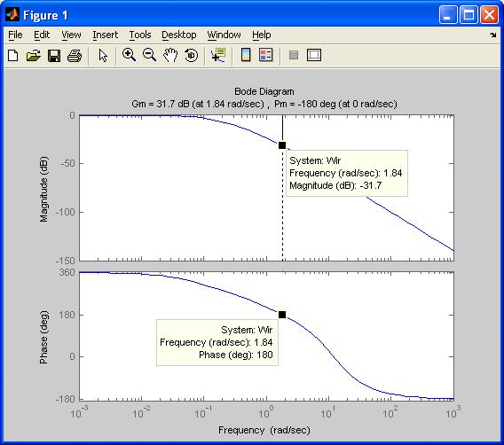Click the Show Plot Tools icon
504x445 pixels.
click(314, 55)
